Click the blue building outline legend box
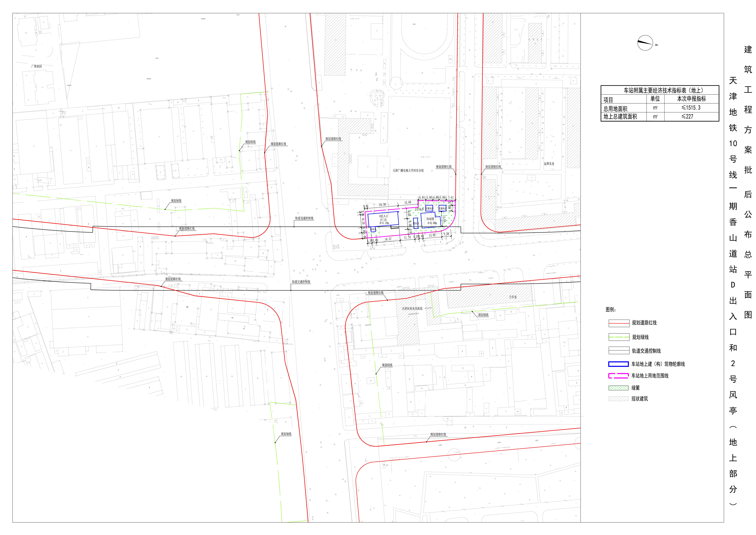756x535 pixels. tap(619, 364)
